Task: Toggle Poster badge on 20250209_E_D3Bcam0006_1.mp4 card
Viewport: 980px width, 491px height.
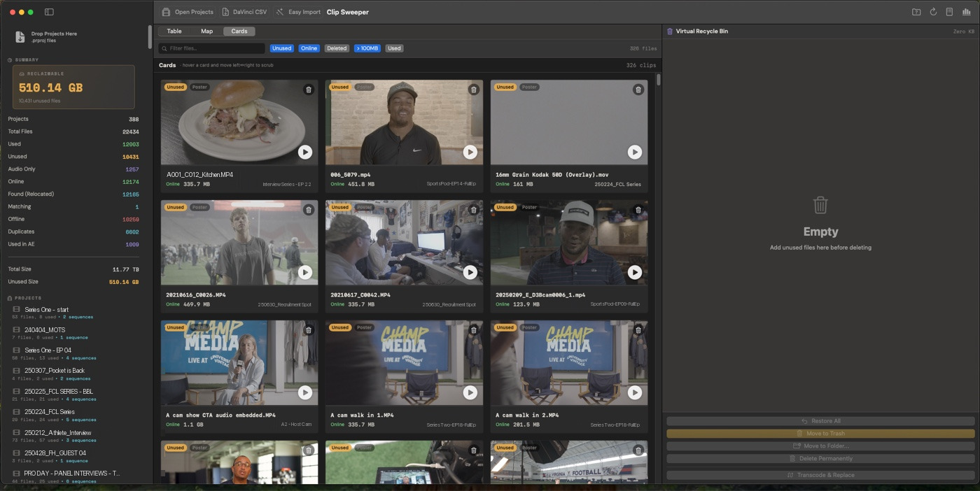Action: [529, 207]
